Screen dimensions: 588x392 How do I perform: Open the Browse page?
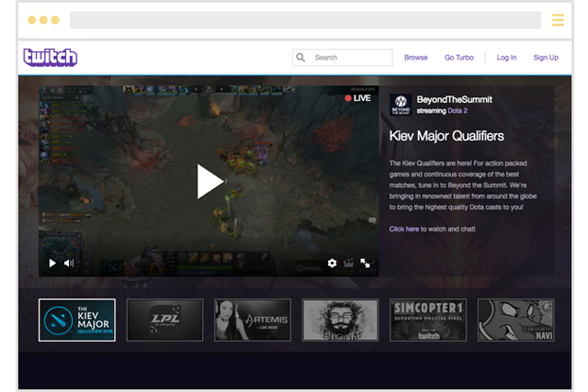click(415, 57)
